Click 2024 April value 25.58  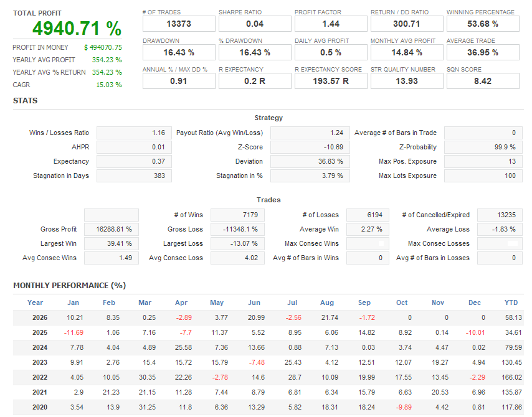click(184, 347)
